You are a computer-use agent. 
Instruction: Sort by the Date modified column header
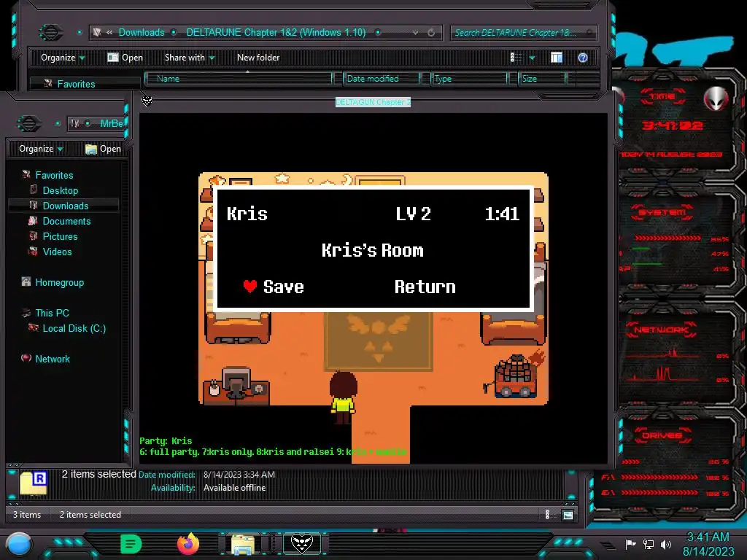(381, 79)
